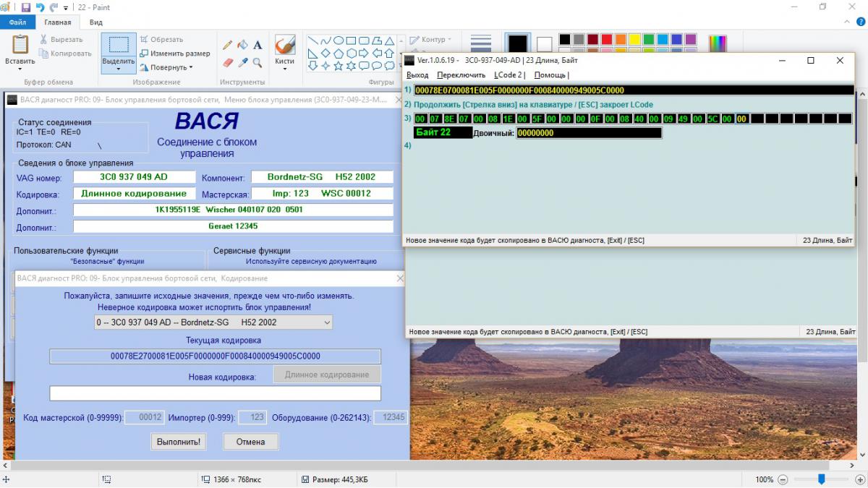Pick the purple palette color
Screen dimensions: 868x488
coord(690,39)
